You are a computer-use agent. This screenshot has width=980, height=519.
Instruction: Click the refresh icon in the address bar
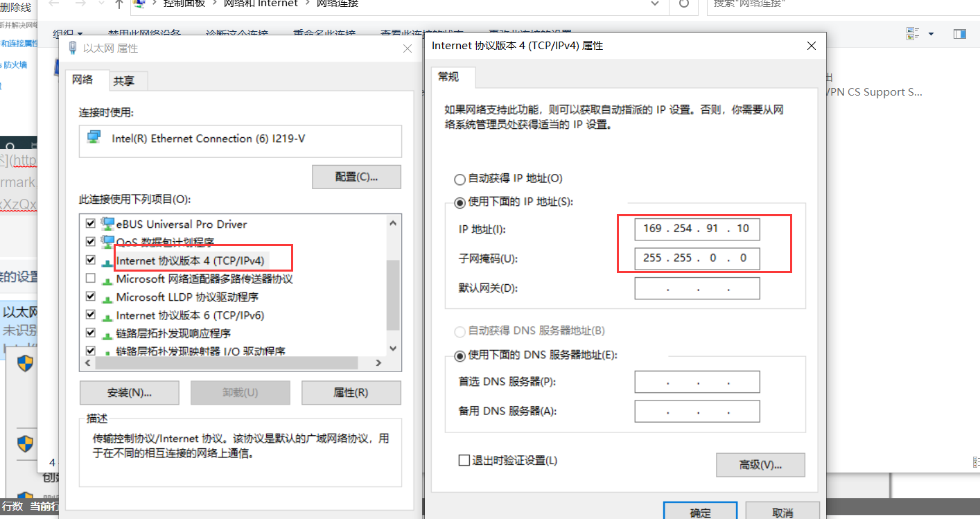(x=683, y=4)
